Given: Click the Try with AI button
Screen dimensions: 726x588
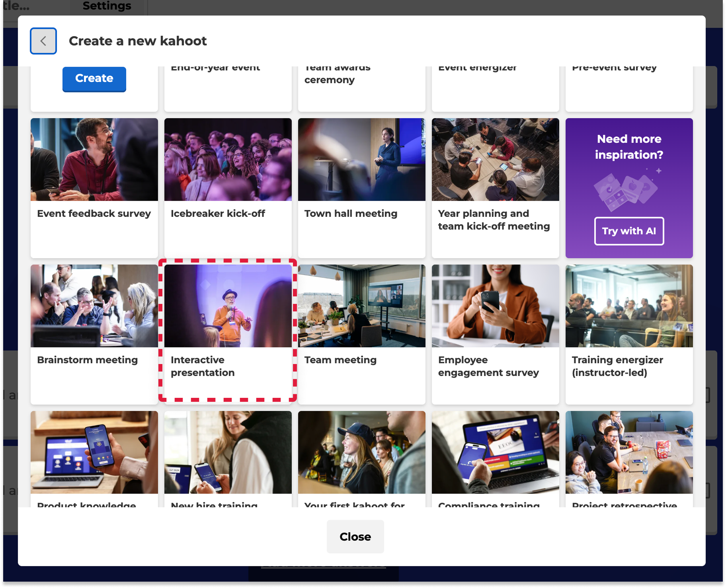Looking at the screenshot, I should coord(629,231).
